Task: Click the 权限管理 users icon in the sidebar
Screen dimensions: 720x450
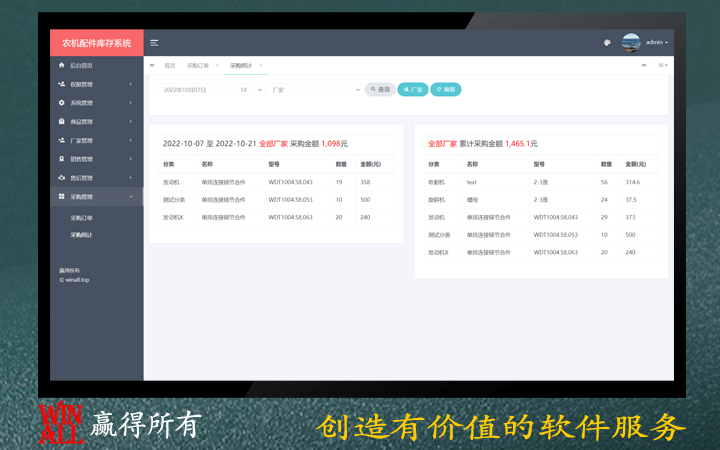Action: [x=62, y=84]
